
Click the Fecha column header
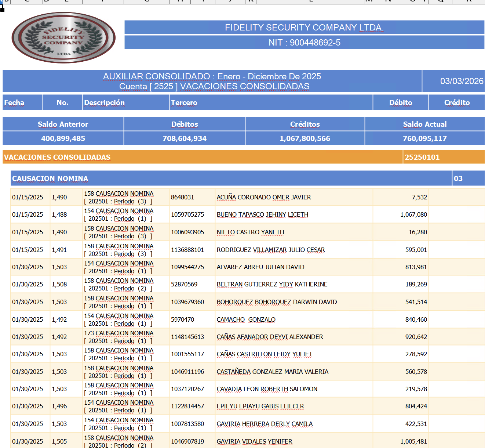[x=23, y=102]
